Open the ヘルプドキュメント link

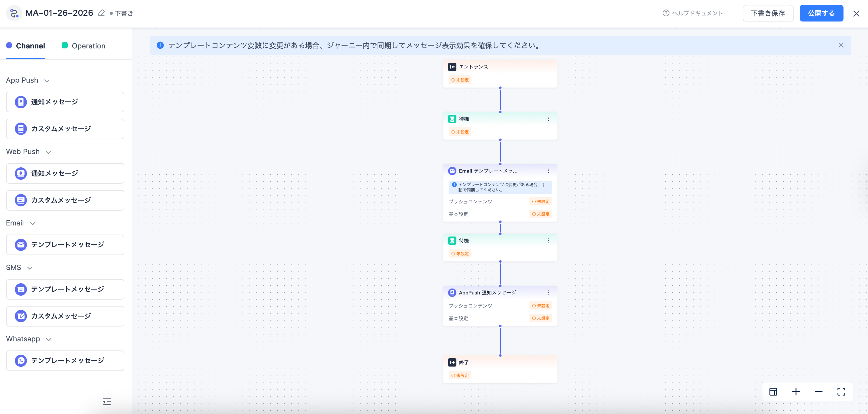(x=693, y=13)
